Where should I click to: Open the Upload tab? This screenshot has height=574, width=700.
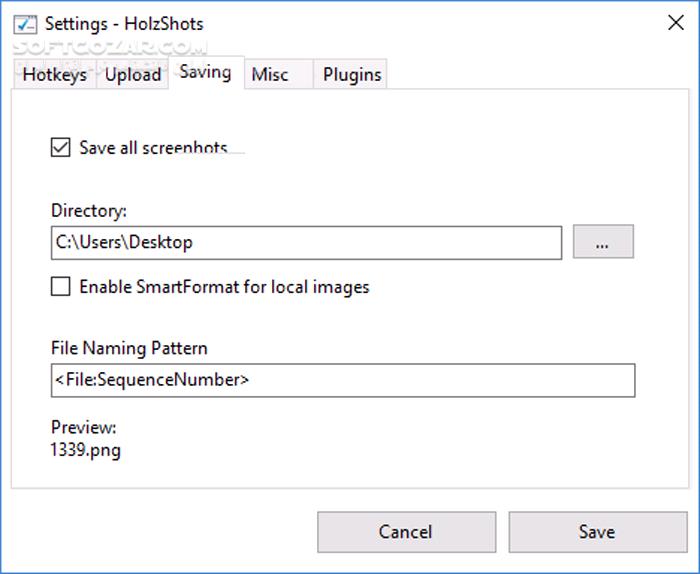133,75
